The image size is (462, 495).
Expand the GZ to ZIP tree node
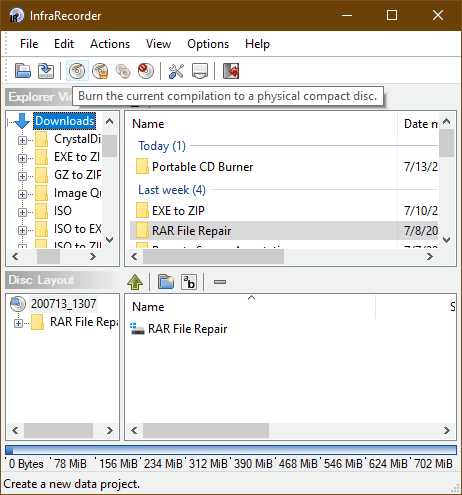pos(22,176)
